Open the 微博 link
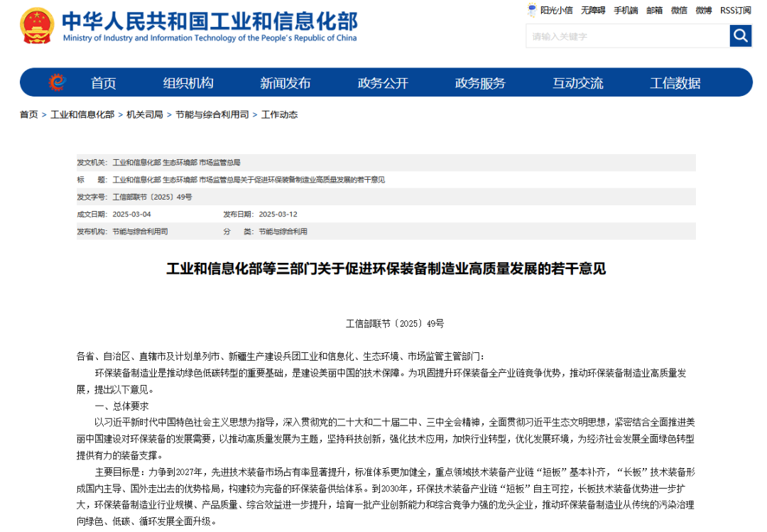Screen dimensions: 767x532 click(x=703, y=10)
